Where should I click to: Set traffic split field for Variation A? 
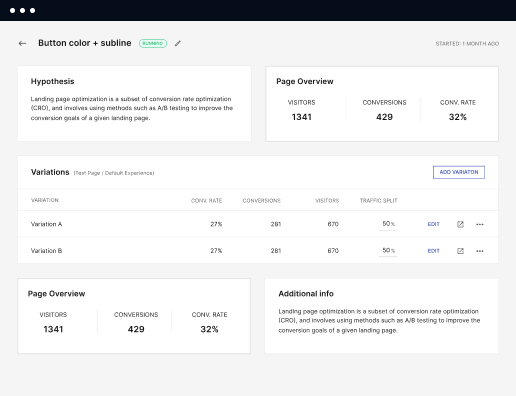tap(388, 224)
